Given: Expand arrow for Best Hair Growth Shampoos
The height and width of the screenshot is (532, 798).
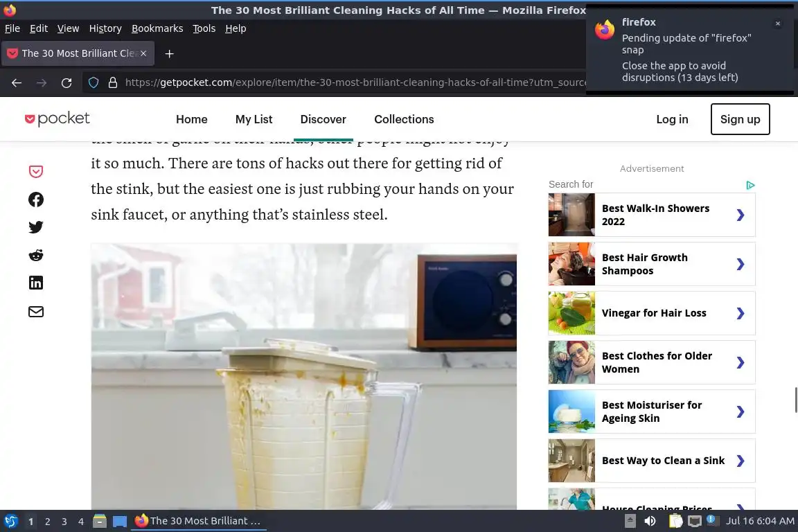Looking at the screenshot, I should click(x=741, y=264).
